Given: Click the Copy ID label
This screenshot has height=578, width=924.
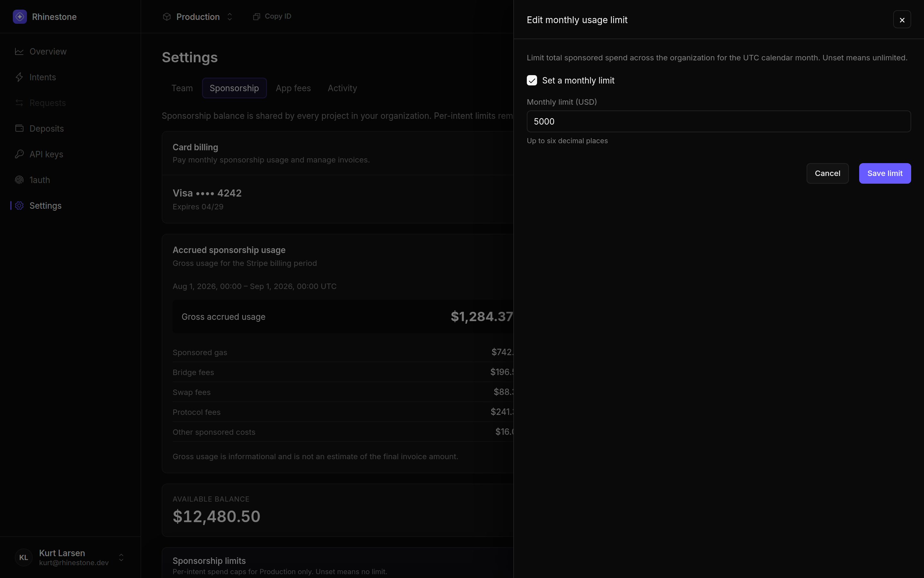Looking at the screenshot, I should (x=278, y=16).
